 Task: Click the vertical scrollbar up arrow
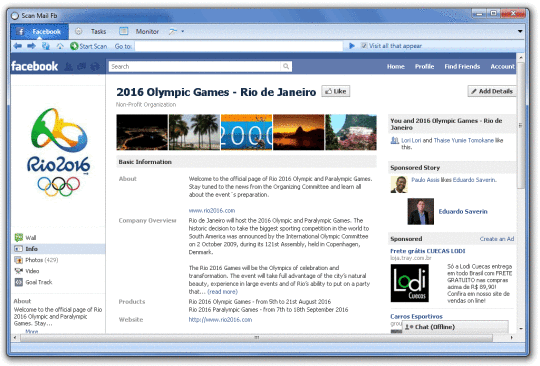521,57
